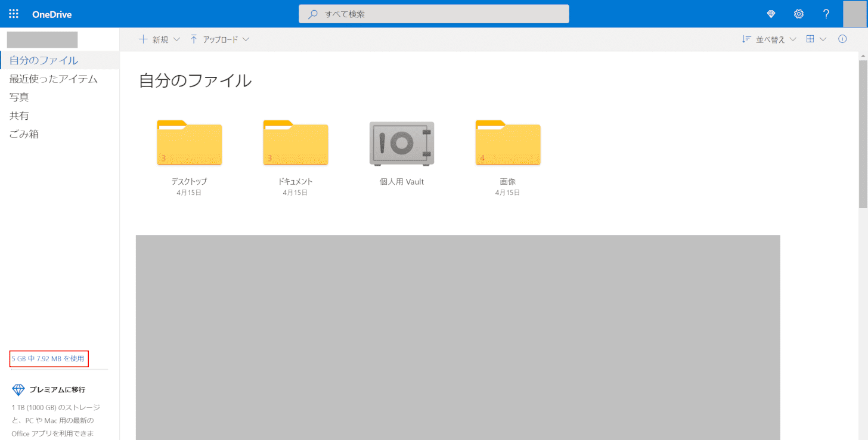Click the search magnifier icon
The image size is (868, 440).
[x=313, y=14]
